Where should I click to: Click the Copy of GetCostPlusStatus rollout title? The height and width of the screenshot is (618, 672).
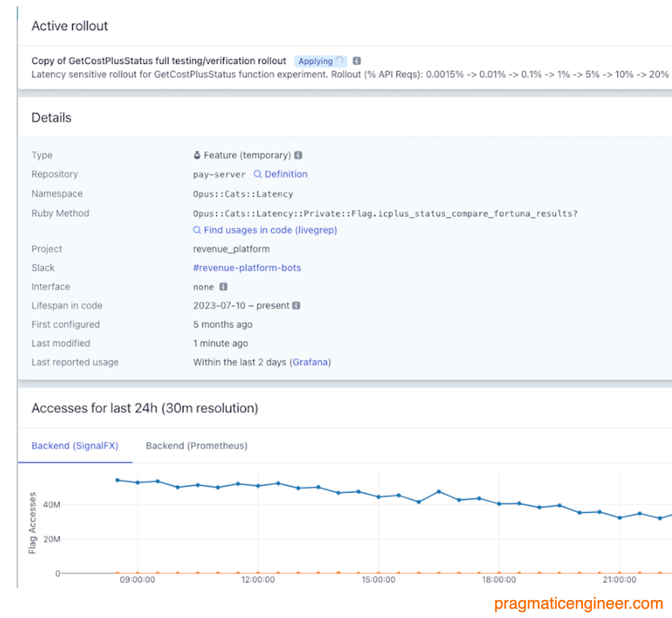point(159,60)
